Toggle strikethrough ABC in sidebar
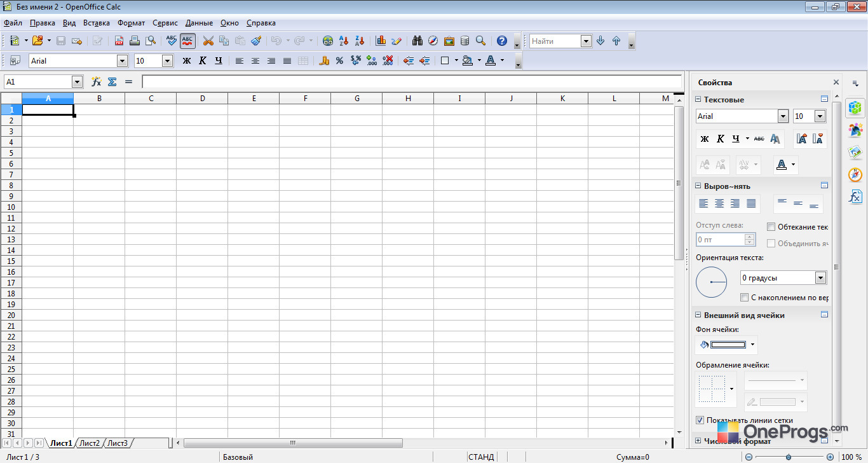 759,139
